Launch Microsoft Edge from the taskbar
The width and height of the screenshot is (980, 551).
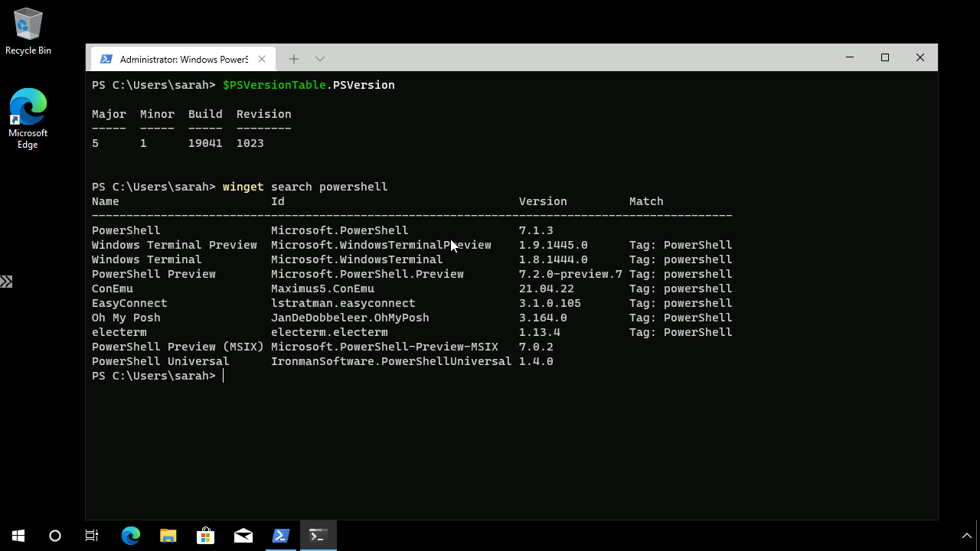(130, 535)
